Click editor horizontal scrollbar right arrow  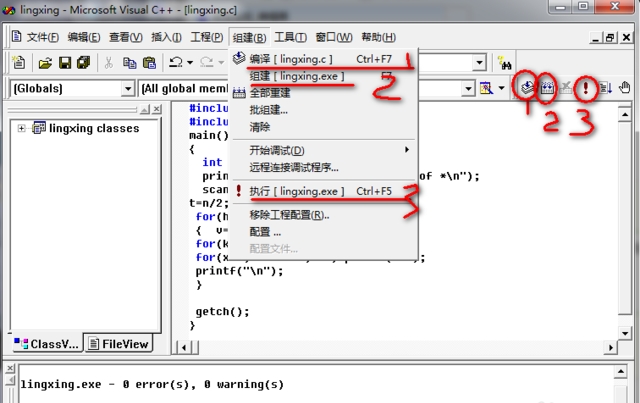pyautogui.click(x=611, y=347)
